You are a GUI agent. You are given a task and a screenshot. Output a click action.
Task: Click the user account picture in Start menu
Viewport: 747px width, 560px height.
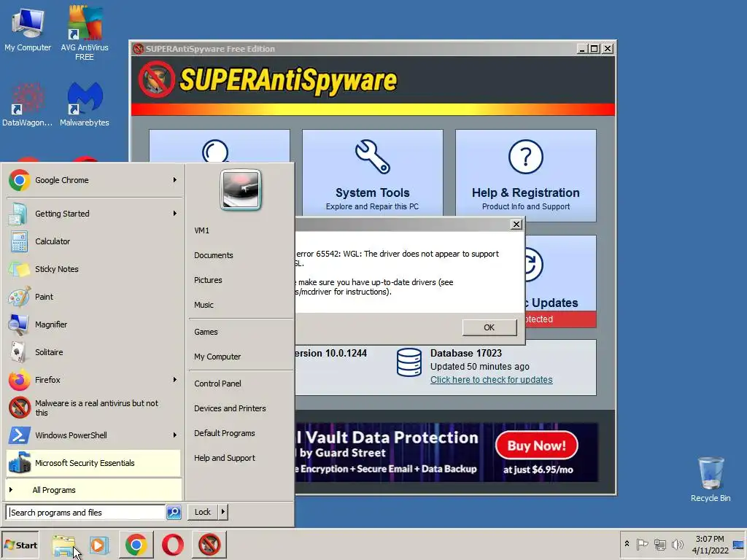click(x=241, y=190)
